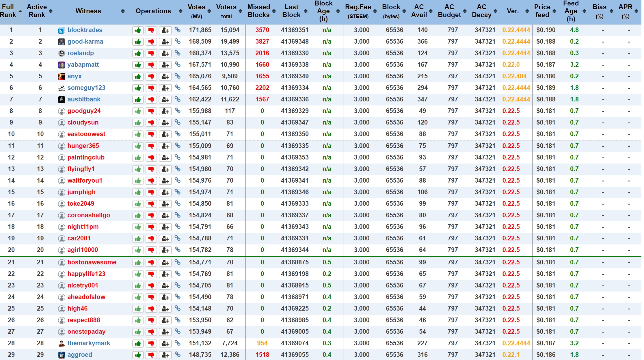Toggle vote thumbs-up for ausbitbank
The height and width of the screenshot is (360, 644).
[138, 99]
